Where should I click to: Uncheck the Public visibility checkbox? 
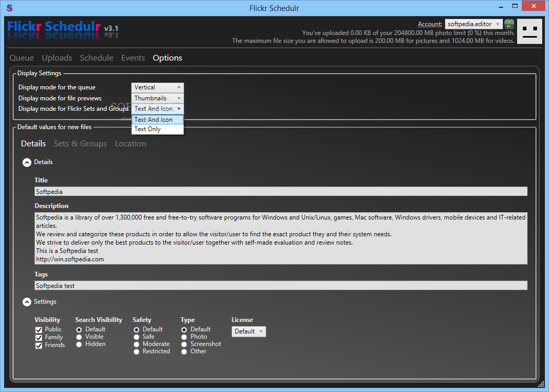(39, 330)
